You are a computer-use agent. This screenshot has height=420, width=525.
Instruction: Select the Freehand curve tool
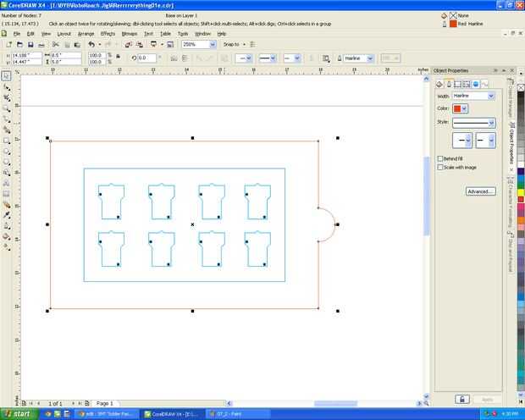[7, 119]
